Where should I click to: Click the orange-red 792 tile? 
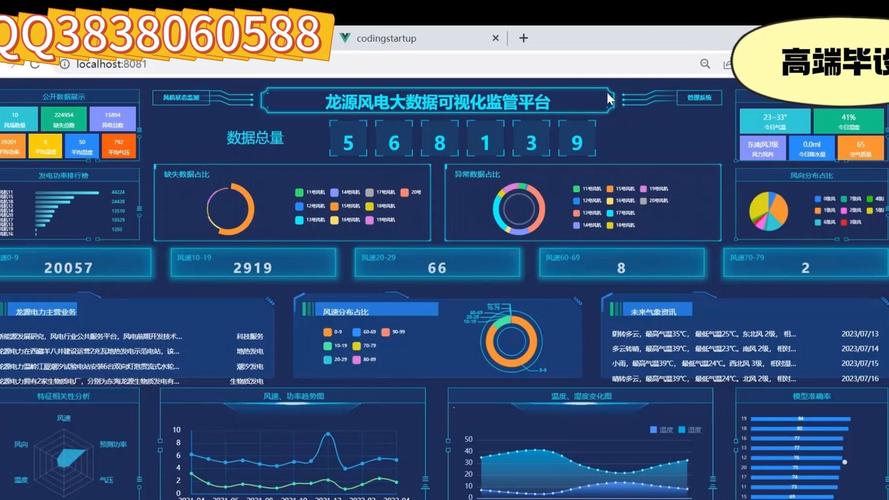click(x=118, y=146)
